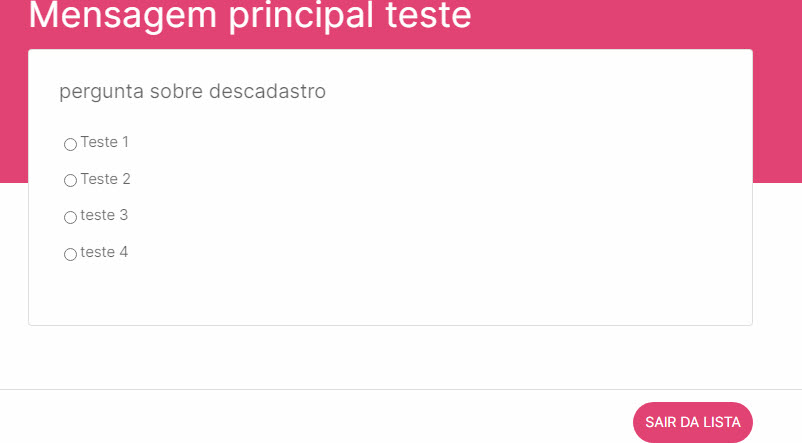Click empty space below the teste 4 option
This screenshot has height=443, width=802.
point(300,295)
